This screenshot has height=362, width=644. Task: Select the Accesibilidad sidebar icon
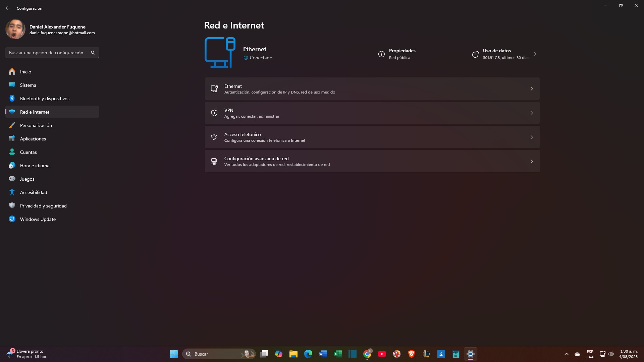tap(12, 192)
